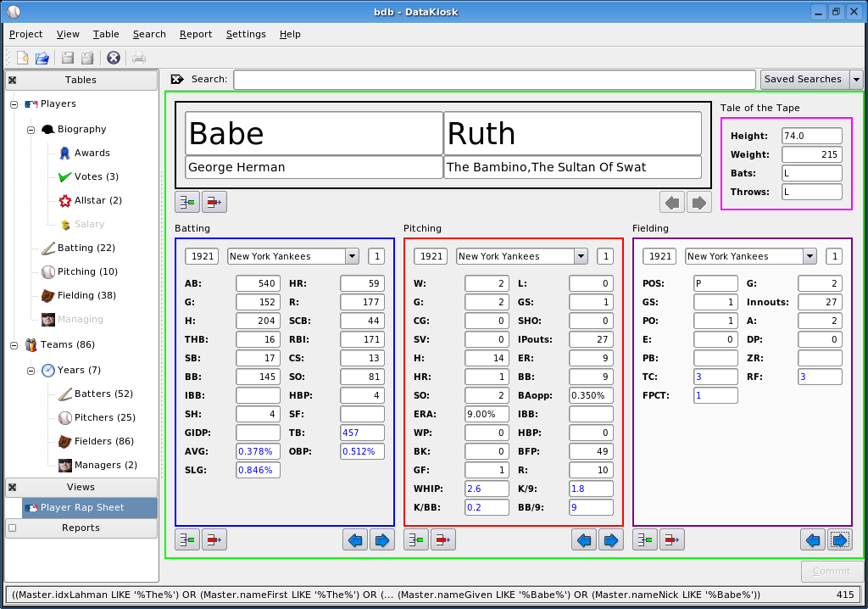Add a new Batting record

[x=187, y=539]
